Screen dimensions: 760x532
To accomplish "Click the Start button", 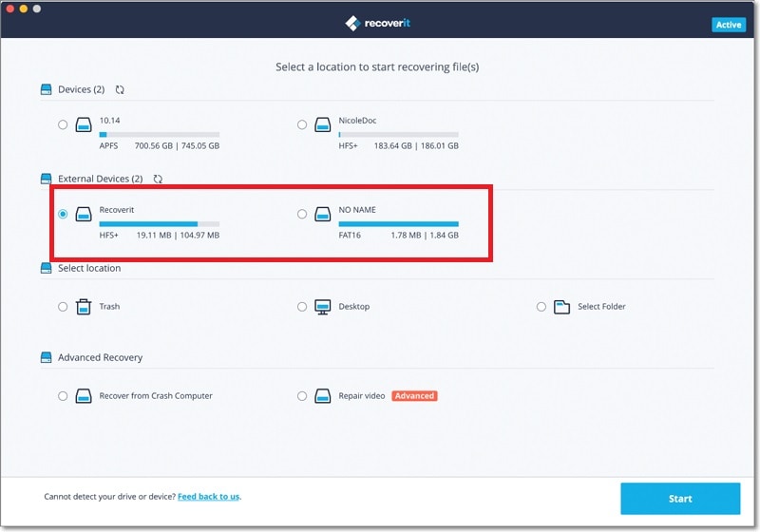I will [x=680, y=499].
